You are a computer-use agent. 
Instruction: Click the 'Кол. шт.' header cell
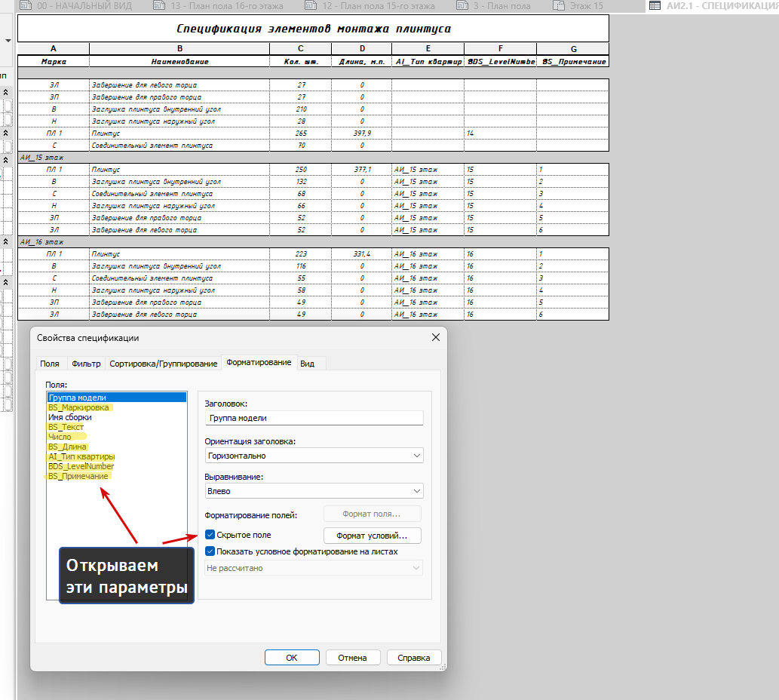click(x=301, y=62)
